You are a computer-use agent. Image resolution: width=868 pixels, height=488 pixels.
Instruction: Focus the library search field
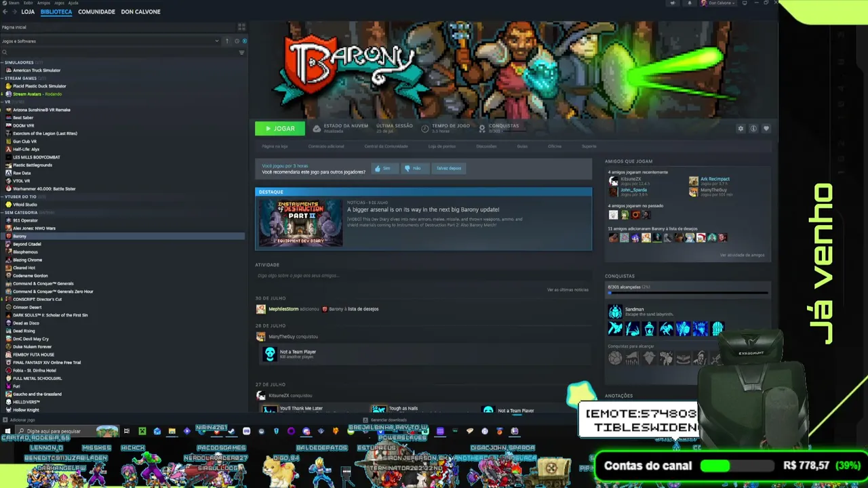(122, 52)
